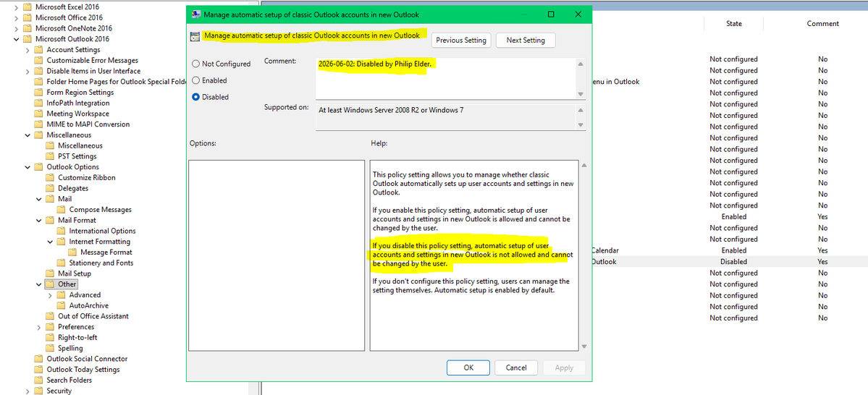Click the Message Format folder icon
The width and height of the screenshot is (868, 395).
72,252
